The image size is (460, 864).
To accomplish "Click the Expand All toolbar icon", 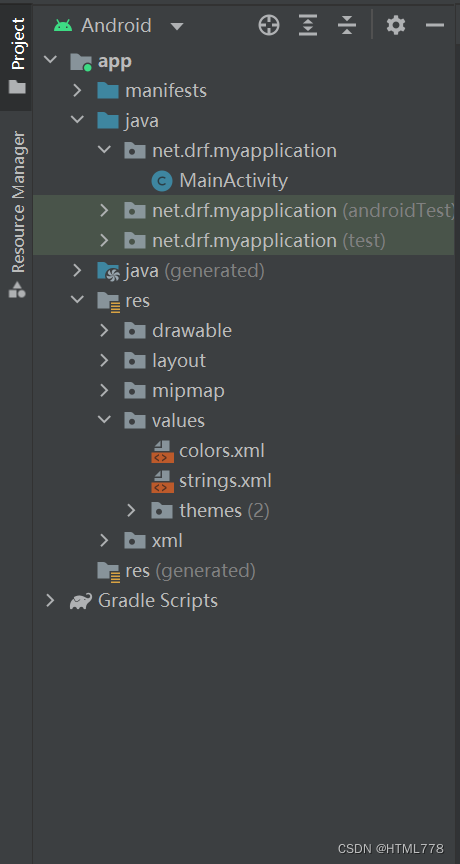I will point(308,25).
